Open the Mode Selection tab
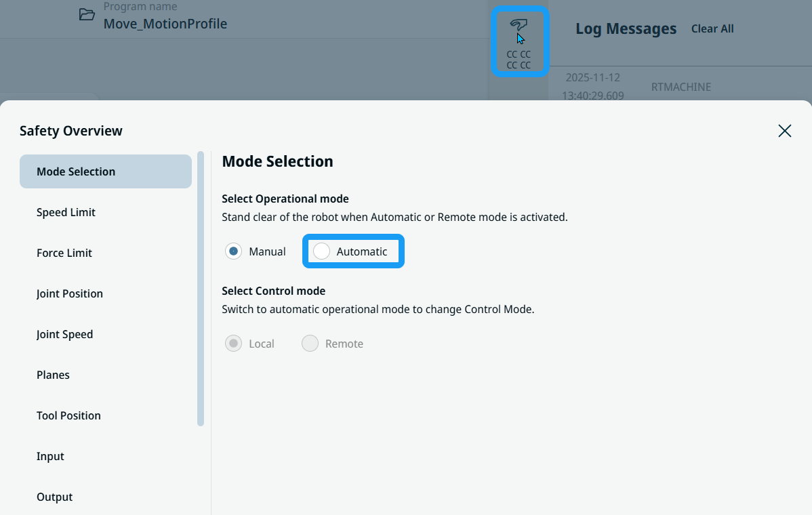 (105, 171)
